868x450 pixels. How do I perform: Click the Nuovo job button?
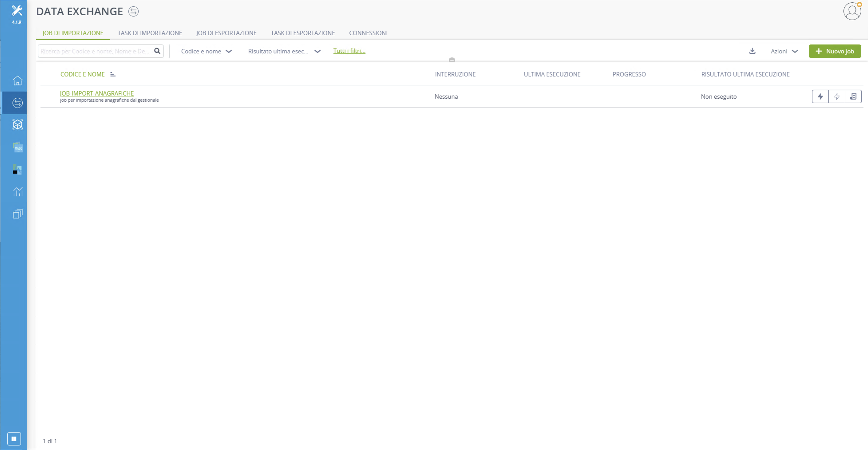[835, 51]
